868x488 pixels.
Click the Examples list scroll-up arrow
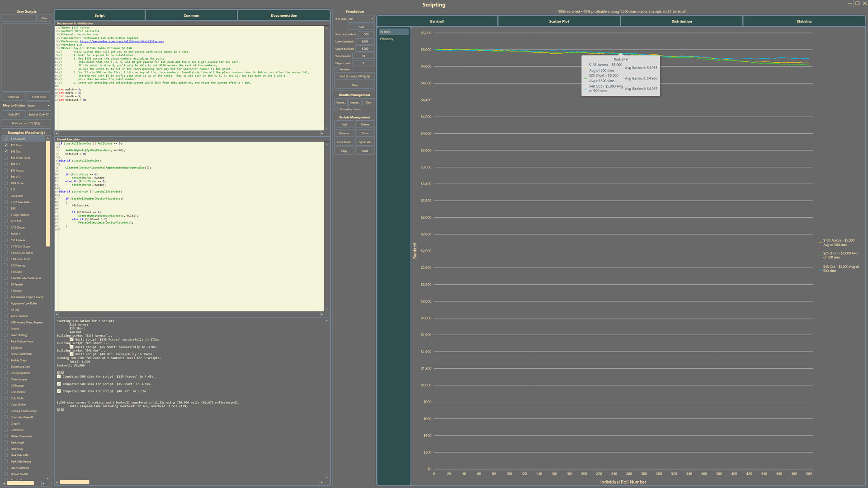click(x=48, y=138)
